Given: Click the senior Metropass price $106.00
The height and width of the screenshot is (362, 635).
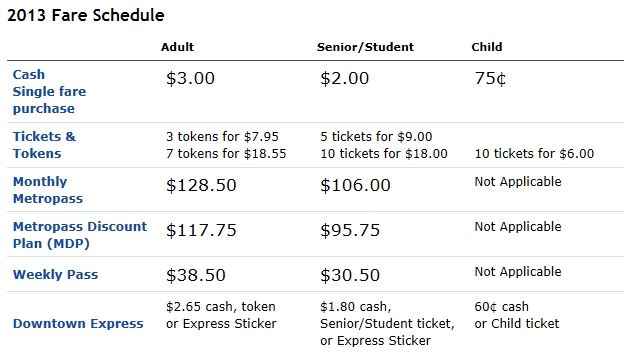Looking at the screenshot, I should click(355, 185).
